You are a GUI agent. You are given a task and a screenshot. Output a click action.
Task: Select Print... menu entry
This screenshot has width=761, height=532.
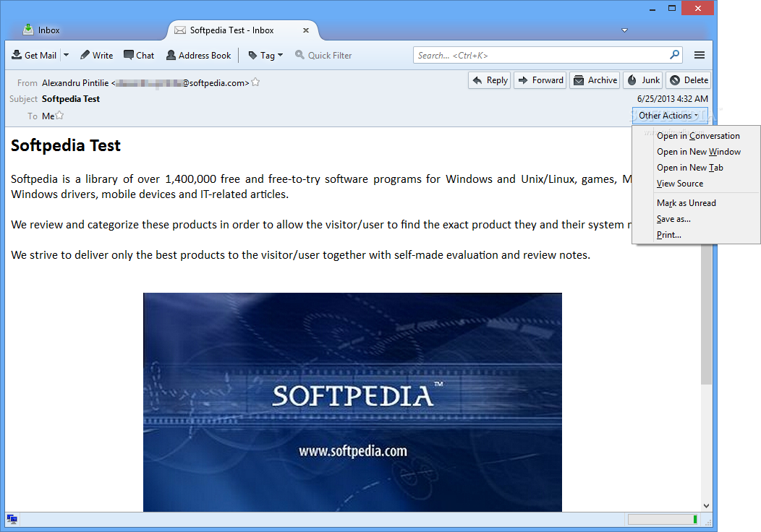coord(669,235)
